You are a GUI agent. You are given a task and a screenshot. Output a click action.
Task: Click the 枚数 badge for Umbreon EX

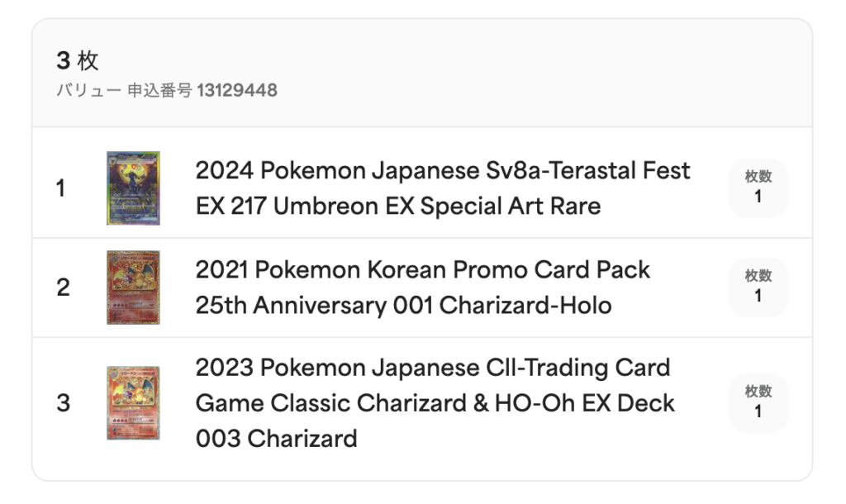(x=758, y=188)
